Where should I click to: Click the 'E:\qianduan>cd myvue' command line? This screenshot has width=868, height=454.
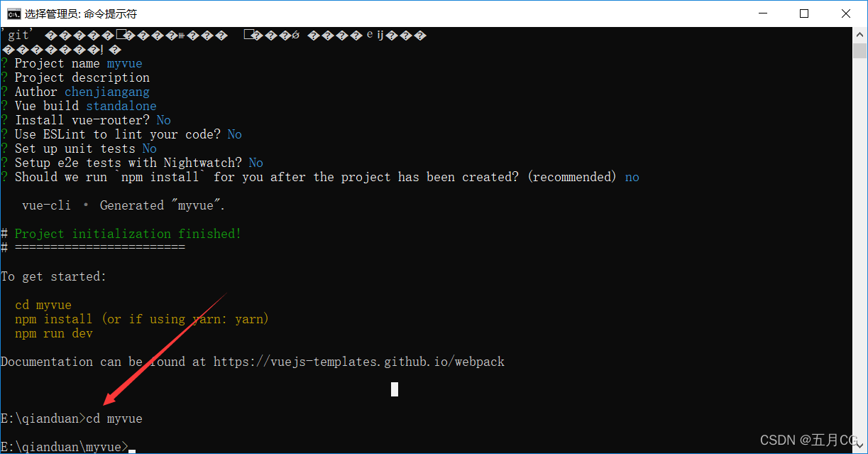point(72,418)
